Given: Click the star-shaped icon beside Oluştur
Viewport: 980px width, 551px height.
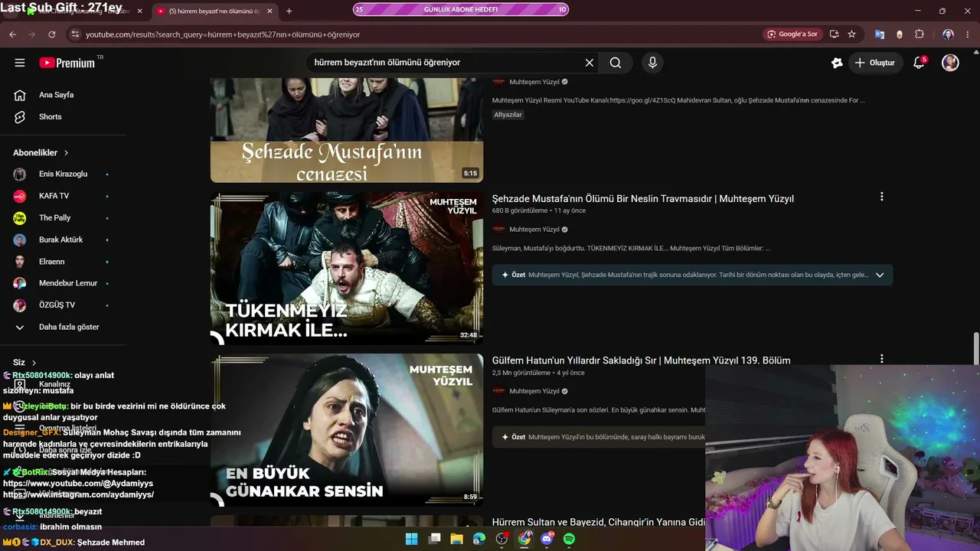Looking at the screenshot, I should 837,63.
